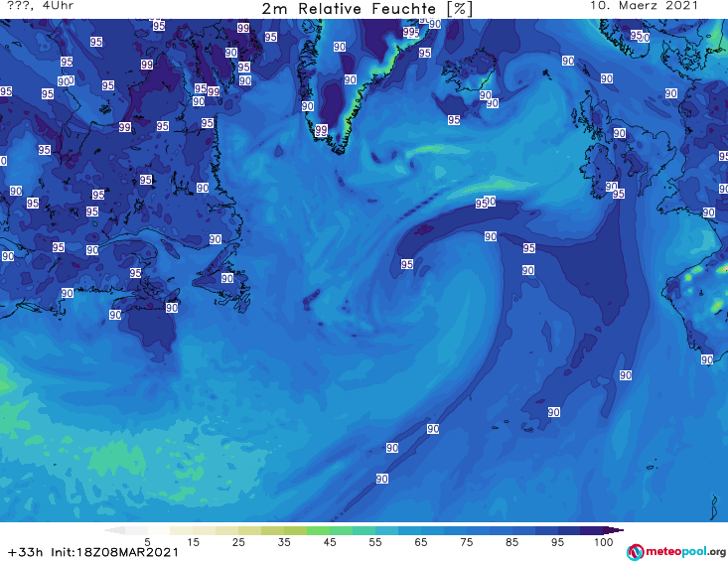Screen dimensions: 728x562
Task: Click the "2m Relative Feuchte [%]" title
Action: [x=366, y=9]
